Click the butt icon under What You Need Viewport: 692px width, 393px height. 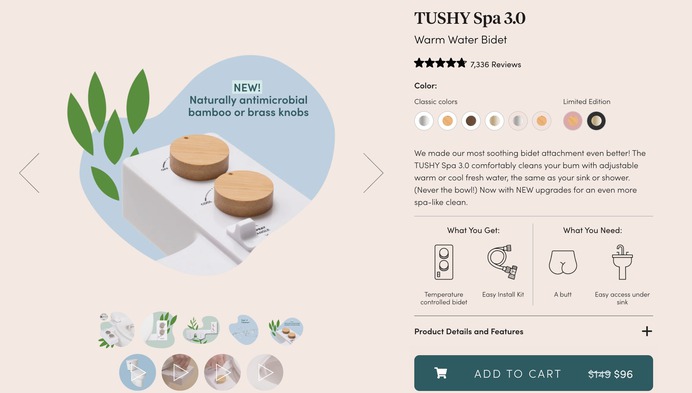563,262
